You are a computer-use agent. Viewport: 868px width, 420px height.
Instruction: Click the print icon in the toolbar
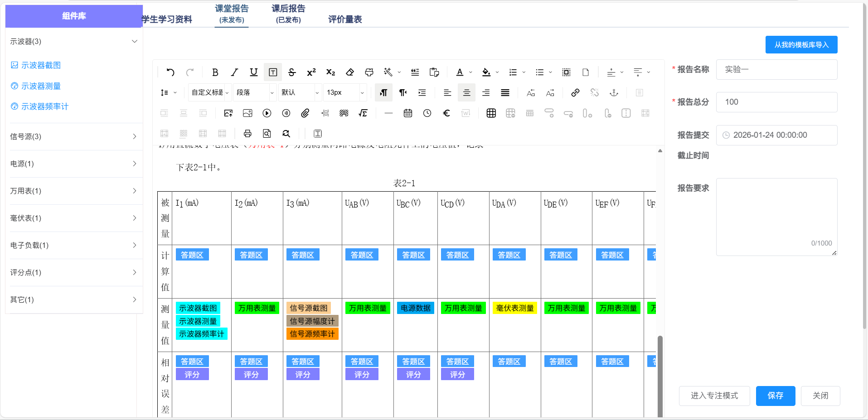247,134
